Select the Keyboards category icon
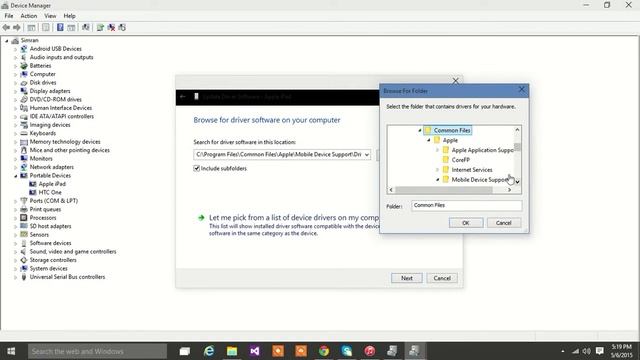Viewport: 640px width, 360px height. click(x=24, y=133)
